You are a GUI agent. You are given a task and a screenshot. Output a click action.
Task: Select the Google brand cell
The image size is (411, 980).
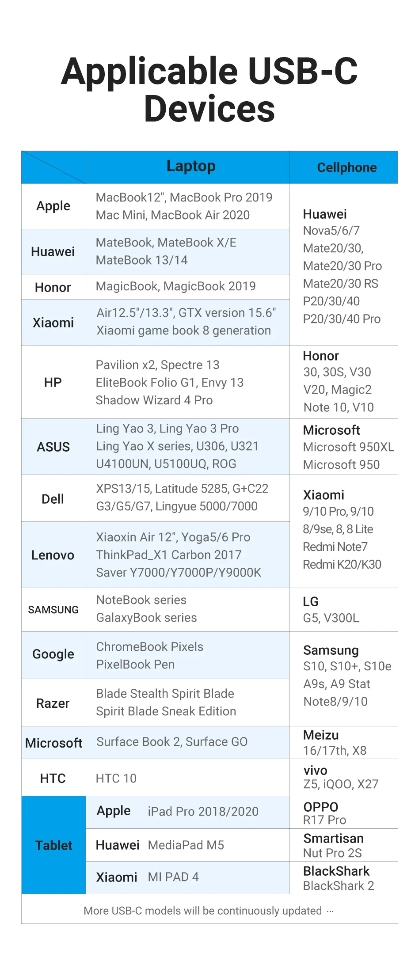point(53,654)
